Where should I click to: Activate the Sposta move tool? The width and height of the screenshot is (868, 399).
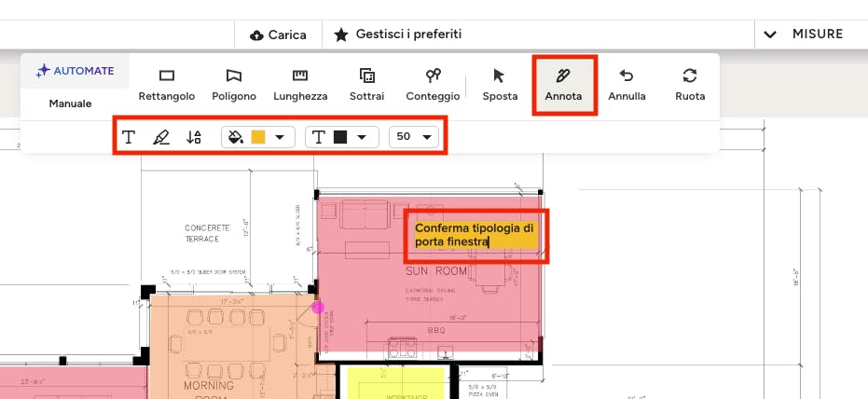[x=500, y=84]
